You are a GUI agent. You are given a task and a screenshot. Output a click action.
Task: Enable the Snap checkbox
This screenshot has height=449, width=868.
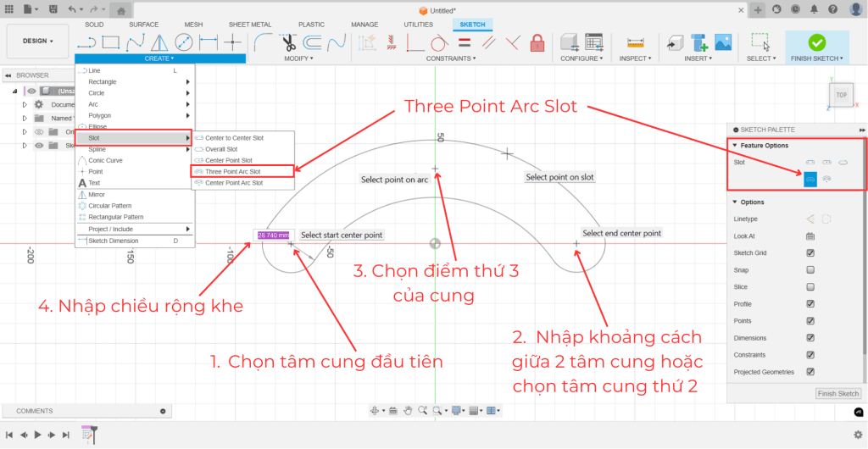pyautogui.click(x=810, y=270)
